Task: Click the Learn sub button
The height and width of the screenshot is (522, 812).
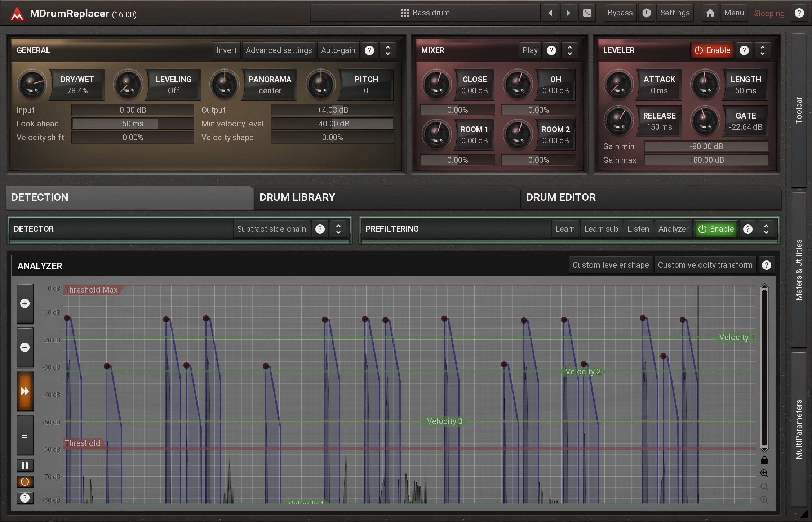Action: tap(601, 229)
